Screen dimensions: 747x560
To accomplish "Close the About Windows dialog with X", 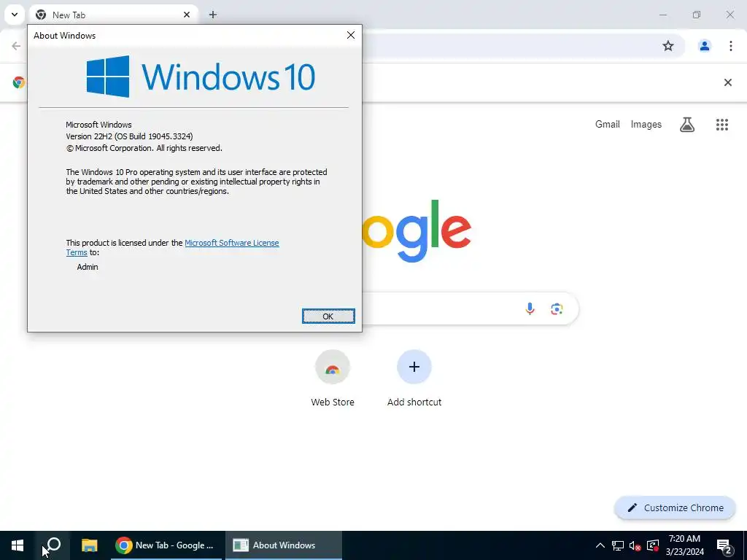I will [351, 35].
